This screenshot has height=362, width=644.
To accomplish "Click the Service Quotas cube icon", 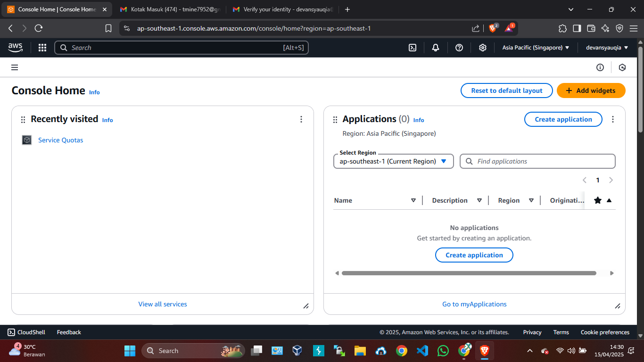I will coord(27,140).
